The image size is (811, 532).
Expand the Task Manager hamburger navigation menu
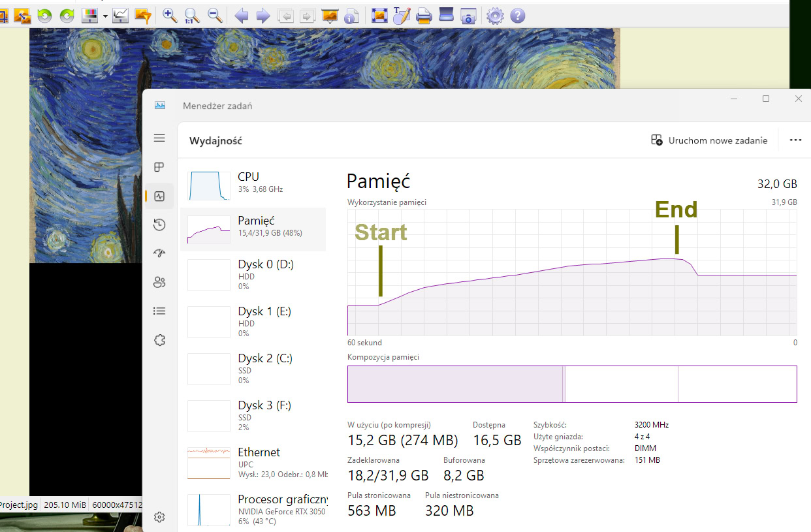point(159,138)
